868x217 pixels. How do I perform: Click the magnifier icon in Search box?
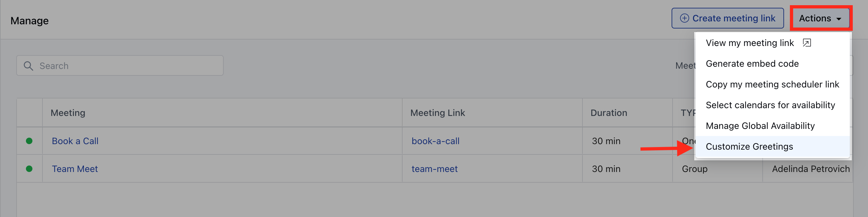click(x=28, y=66)
